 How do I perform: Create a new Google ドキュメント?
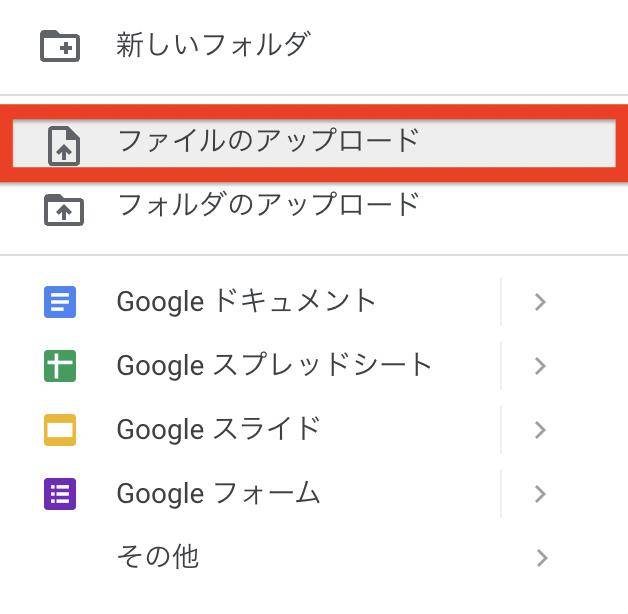click(x=246, y=302)
